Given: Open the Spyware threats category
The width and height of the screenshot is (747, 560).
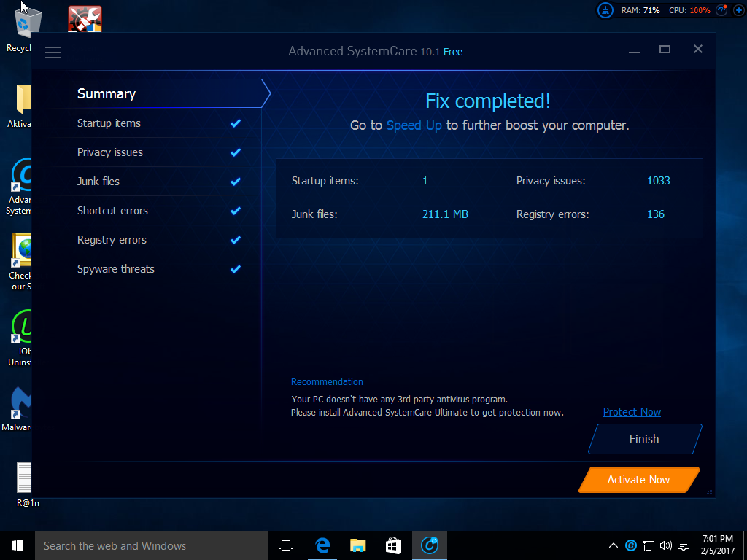Looking at the screenshot, I should click(158, 269).
